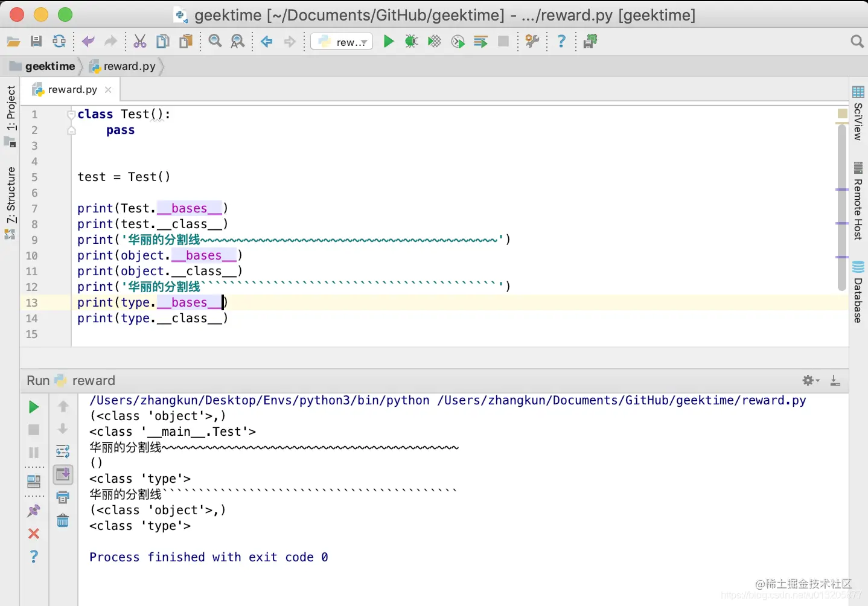Restore layout icon in Run panel
The width and height of the screenshot is (868, 606).
pos(34,482)
